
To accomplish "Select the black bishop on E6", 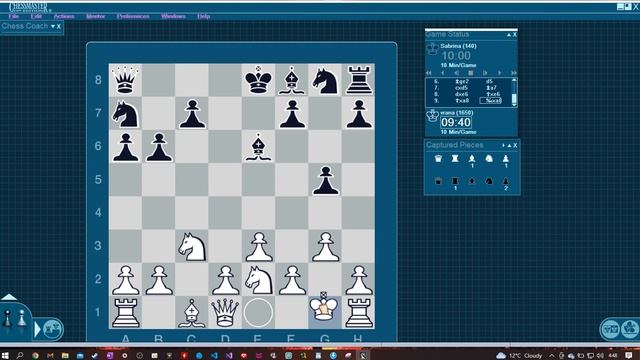I will pyautogui.click(x=258, y=147).
